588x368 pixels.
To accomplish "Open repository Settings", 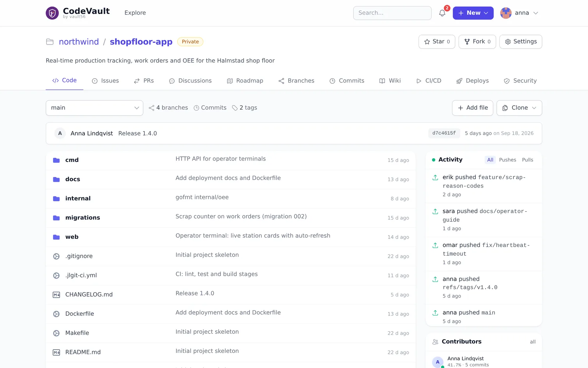I will click(x=521, y=42).
